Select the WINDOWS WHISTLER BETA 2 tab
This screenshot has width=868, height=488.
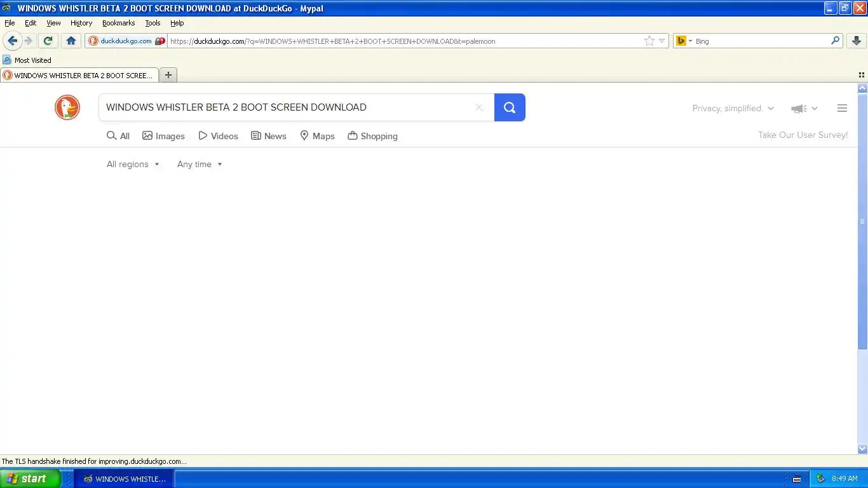click(79, 75)
